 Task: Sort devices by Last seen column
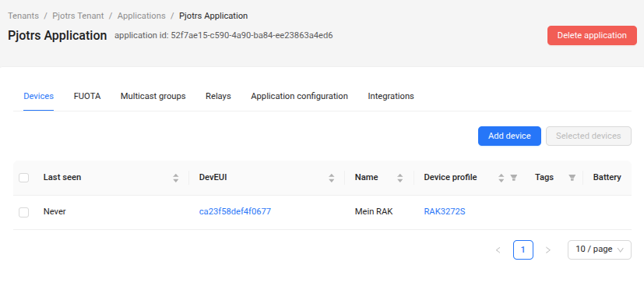click(176, 178)
